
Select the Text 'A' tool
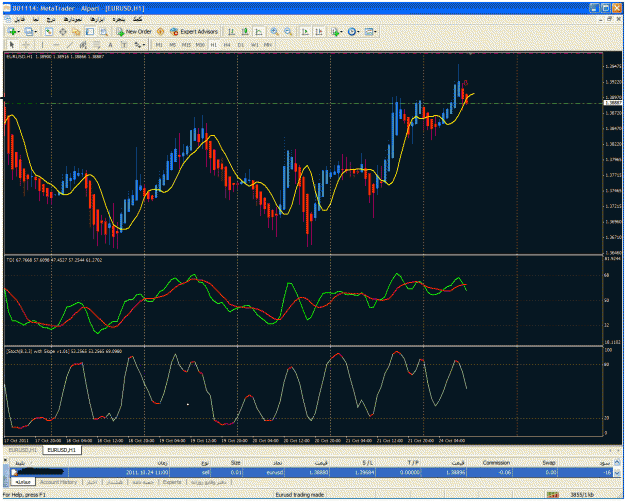point(110,45)
